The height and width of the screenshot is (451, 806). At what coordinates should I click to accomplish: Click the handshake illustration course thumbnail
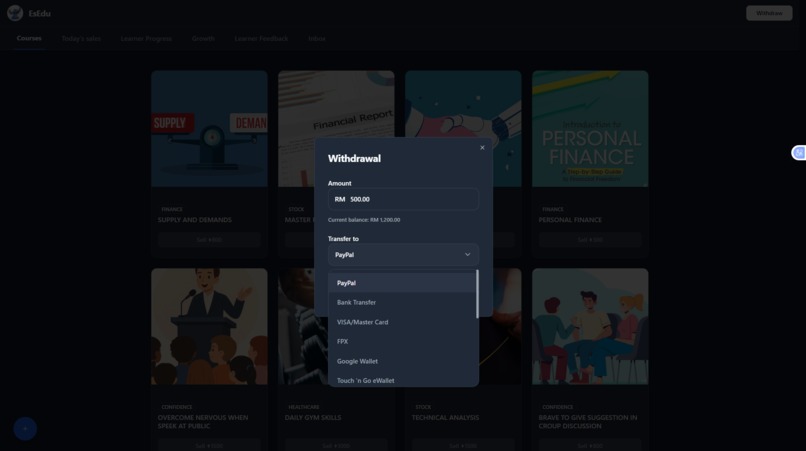pyautogui.click(x=463, y=104)
